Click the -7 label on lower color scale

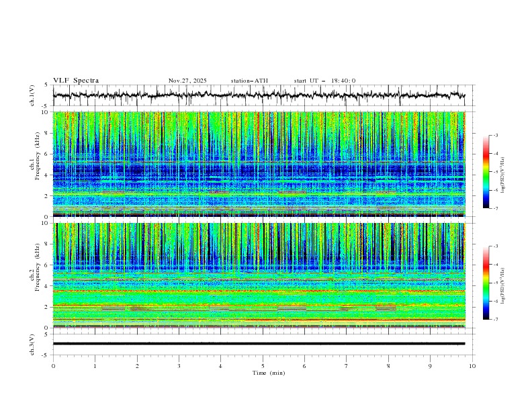point(495,320)
